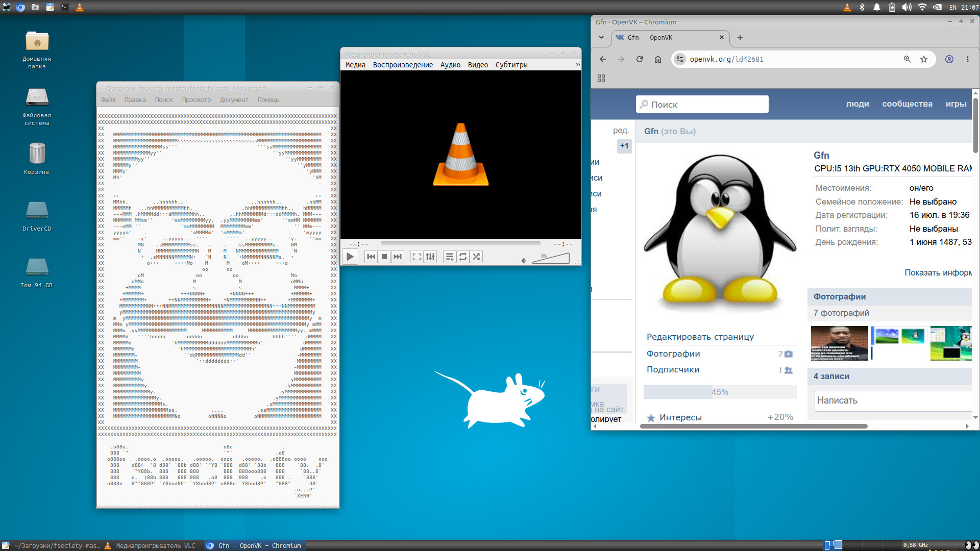
Task: Open the notifications bell
Action: click(877, 7)
